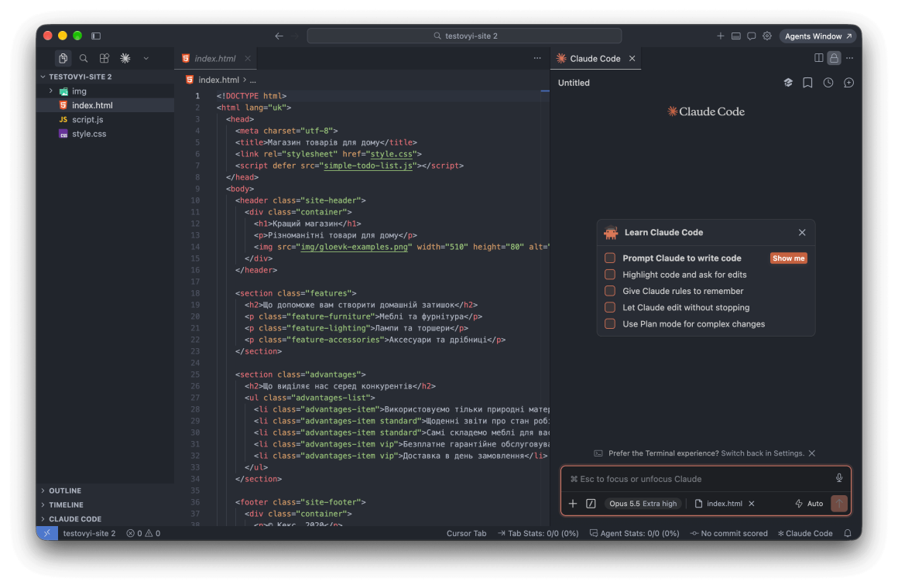
Task: Open the Opus 5.5 Extra high model selector
Action: [x=643, y=504]
